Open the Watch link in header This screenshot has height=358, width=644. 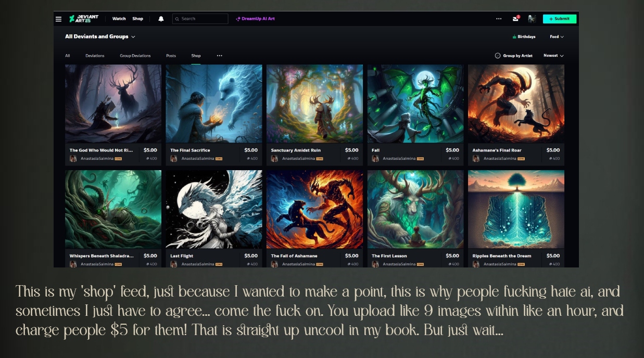[x=119, y=19]
